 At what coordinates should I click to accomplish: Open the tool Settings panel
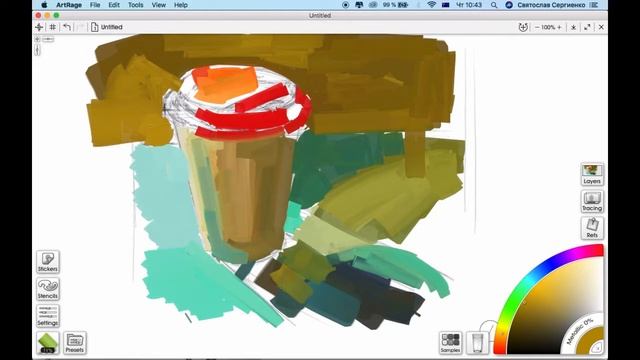point(48,316)
